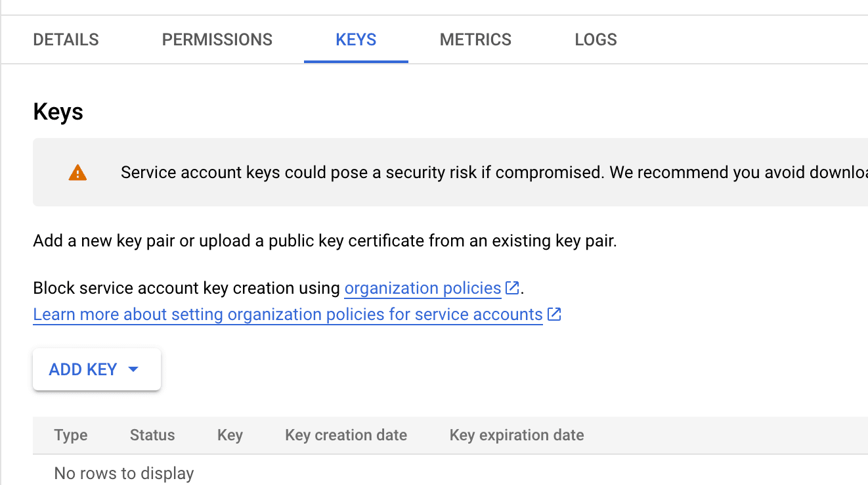Sort by Key expiration date column
Screen dimensions: 868x485
pyautogui.click(x=517, y=435)
